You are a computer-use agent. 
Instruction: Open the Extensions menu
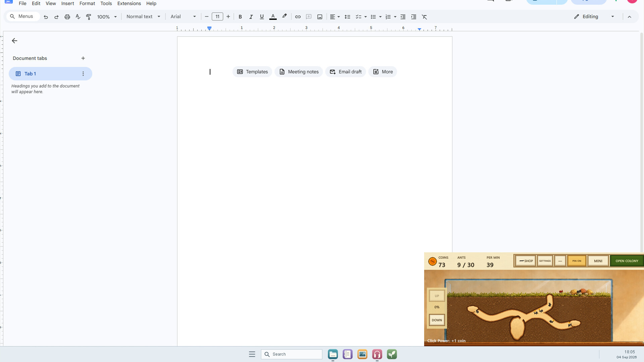(129, 3)
